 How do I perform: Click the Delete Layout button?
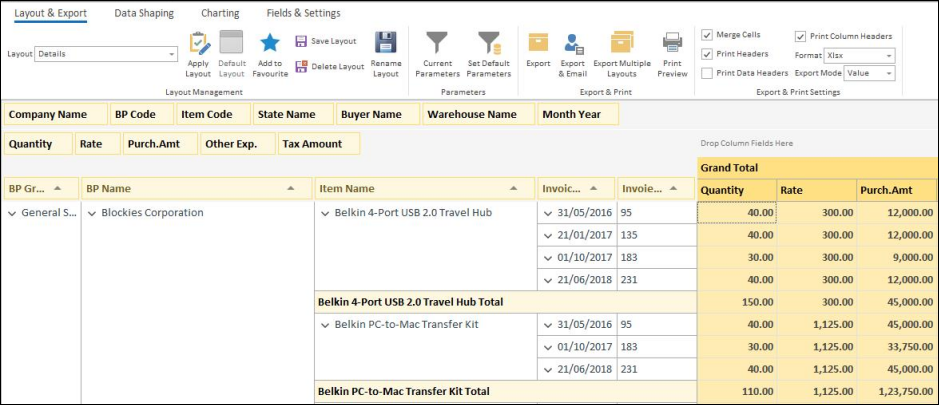(x=329, y=66)
